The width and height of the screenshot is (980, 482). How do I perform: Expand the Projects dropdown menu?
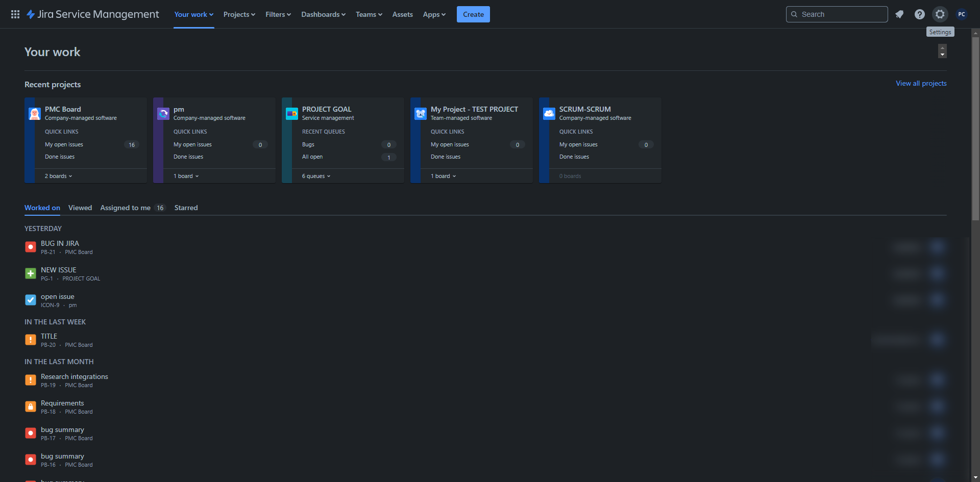coord(239,14)
